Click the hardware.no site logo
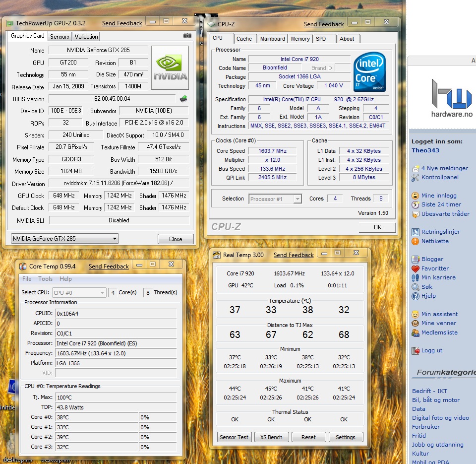The width and height of the screenshot is (476, 464). [452, 98]
